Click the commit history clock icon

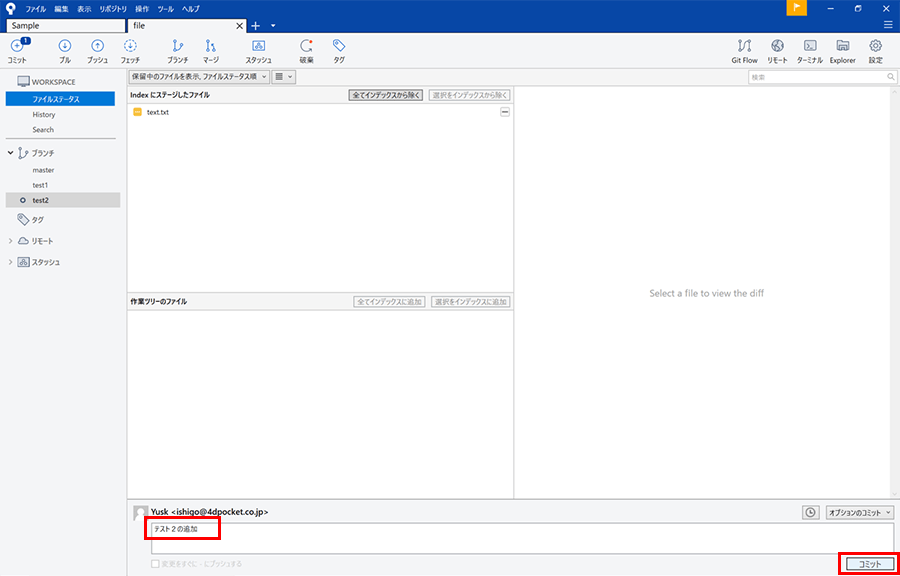(810, 513)
